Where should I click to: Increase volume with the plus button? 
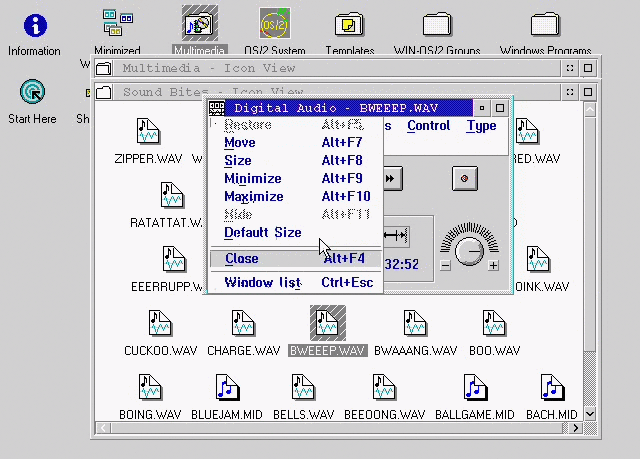(493, 266)
